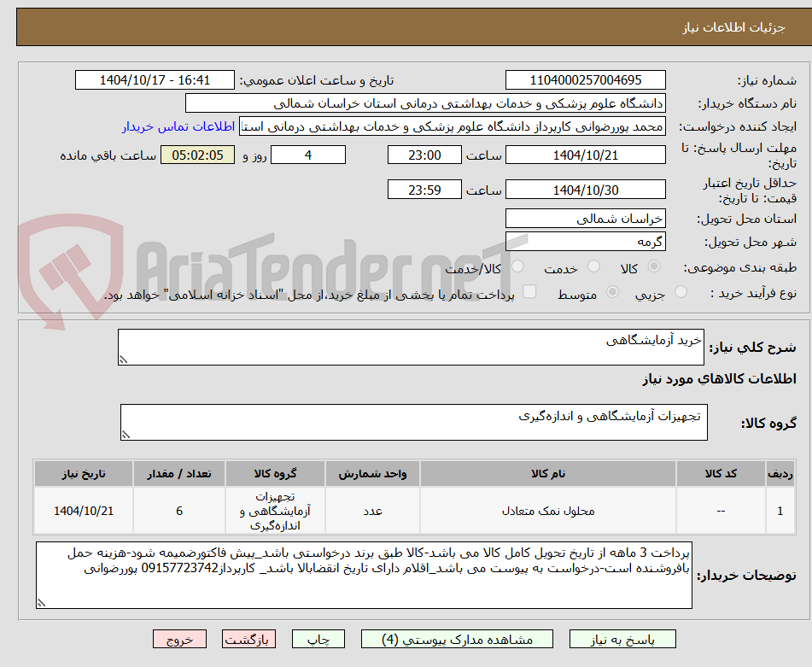Screen dimensions: 812x667
Task: Click the delivery province field خراسان شمالی
Action: (x=586, y=219)
